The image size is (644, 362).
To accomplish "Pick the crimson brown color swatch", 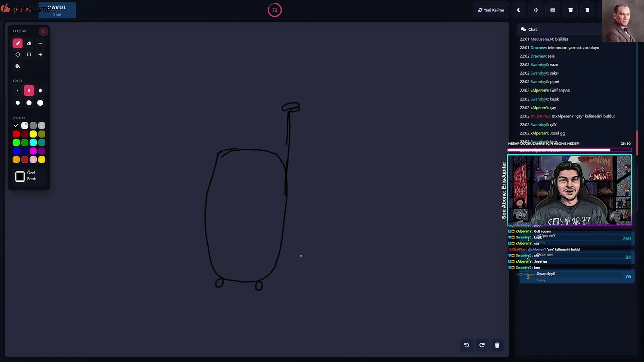I will pyautogui.click(x=25, y=159).
